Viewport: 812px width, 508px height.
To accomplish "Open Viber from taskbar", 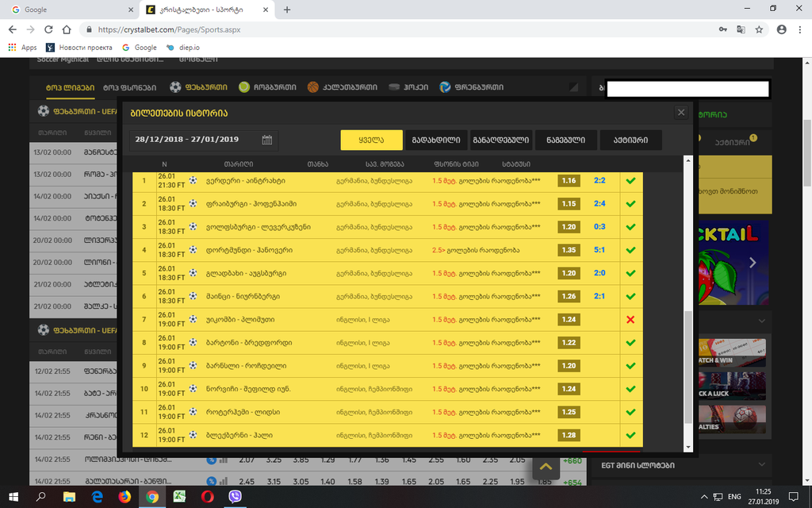I will click(235, 497).
